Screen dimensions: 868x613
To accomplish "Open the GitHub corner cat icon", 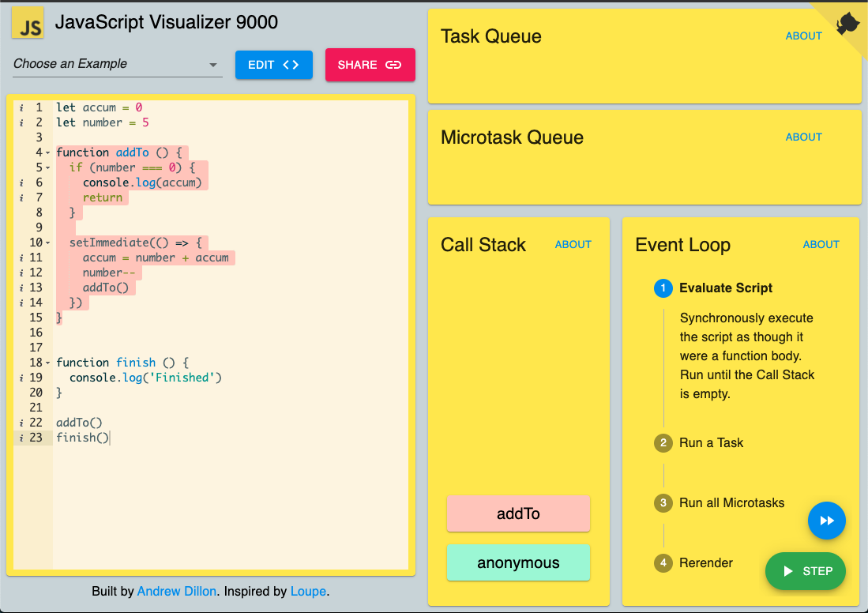I will pyautogui.click(x=847, y=23).
